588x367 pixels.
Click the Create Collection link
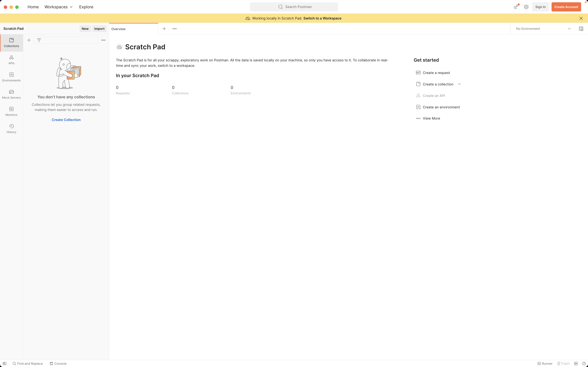(x=66, y=120)
